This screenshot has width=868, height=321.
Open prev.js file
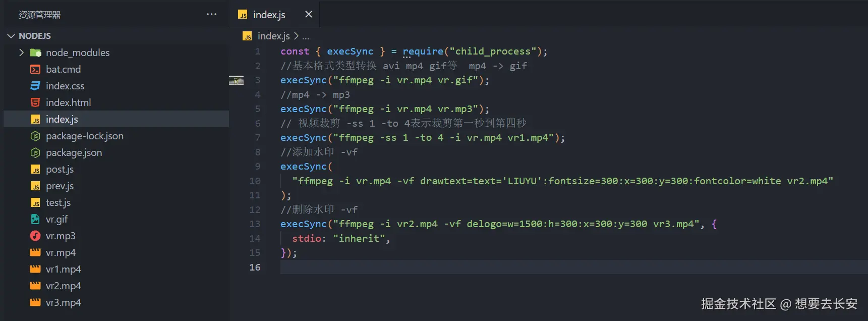pos(60,186)
